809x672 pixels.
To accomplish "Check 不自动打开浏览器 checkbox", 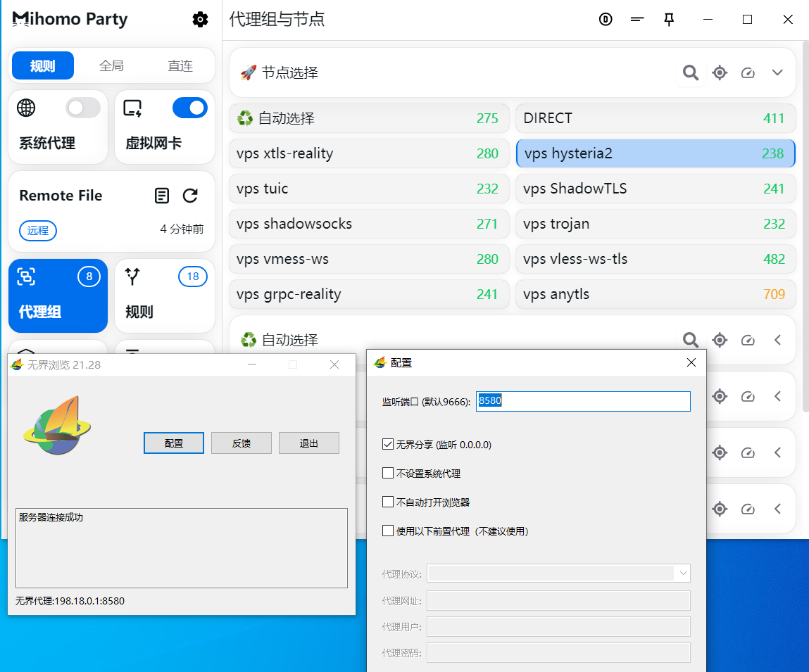I will [388, 502].
